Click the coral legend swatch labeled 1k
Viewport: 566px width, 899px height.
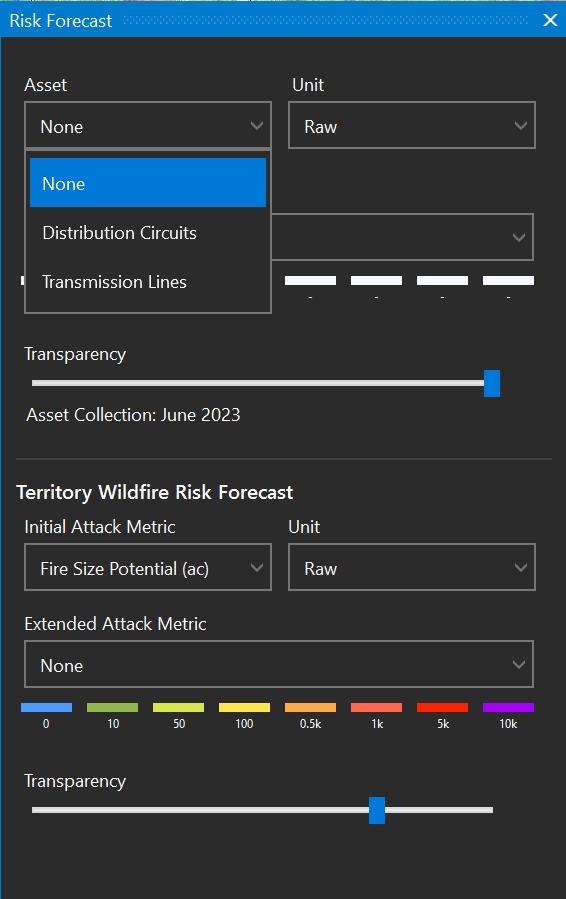point(376,708)
